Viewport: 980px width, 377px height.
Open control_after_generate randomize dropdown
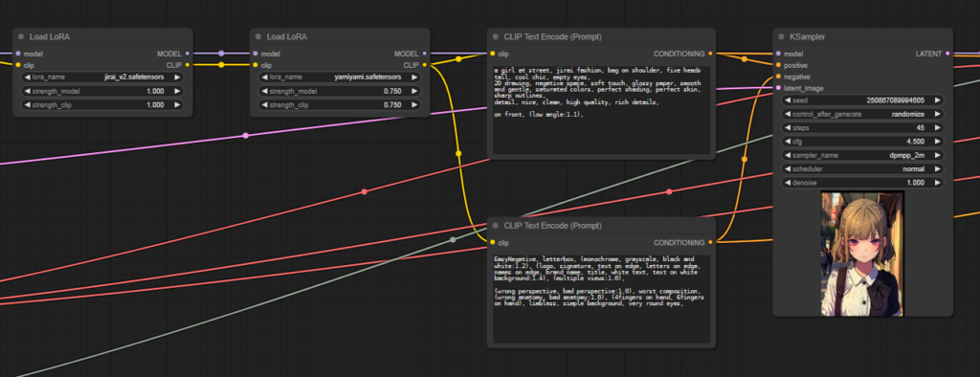tap(862, 114)
